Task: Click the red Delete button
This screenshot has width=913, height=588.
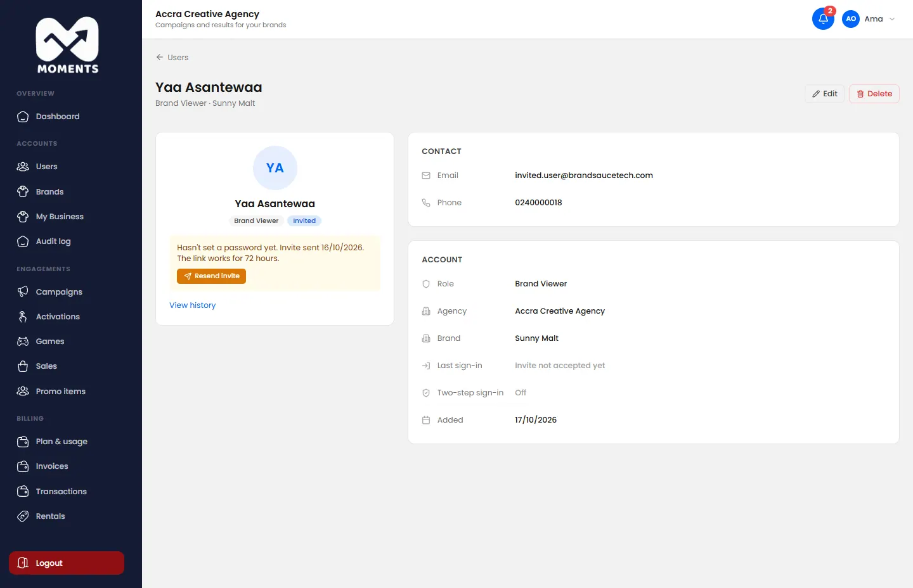Action: click(x=874, y=94)
